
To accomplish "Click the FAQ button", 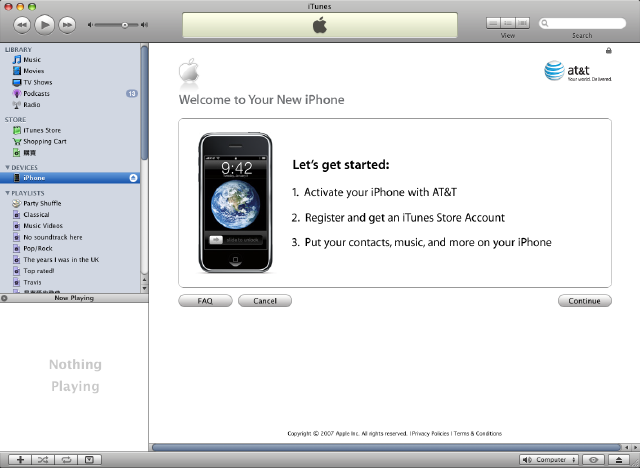I will pos(205,301).
